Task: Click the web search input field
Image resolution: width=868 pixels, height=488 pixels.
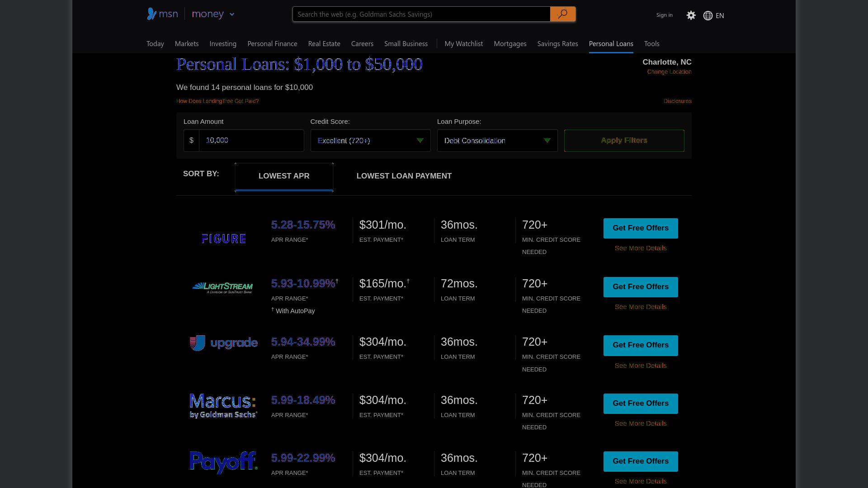Action: coord(421,14)
